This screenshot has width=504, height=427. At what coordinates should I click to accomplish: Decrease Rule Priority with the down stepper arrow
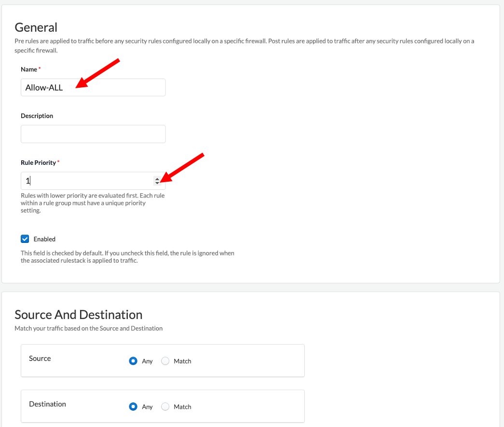coord(157,183)
